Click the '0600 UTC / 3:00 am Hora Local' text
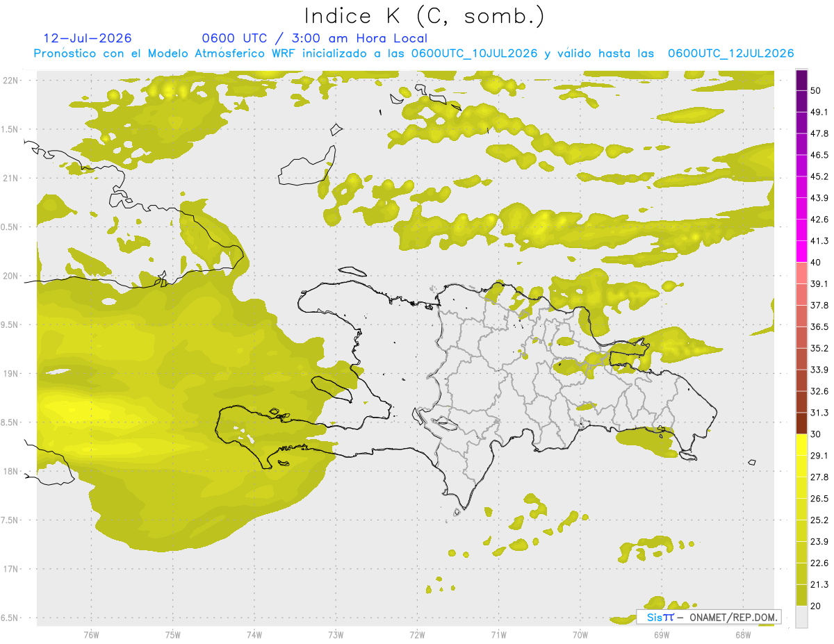The width and height of the screenshot is (834, 644). (x=314, y=38)
